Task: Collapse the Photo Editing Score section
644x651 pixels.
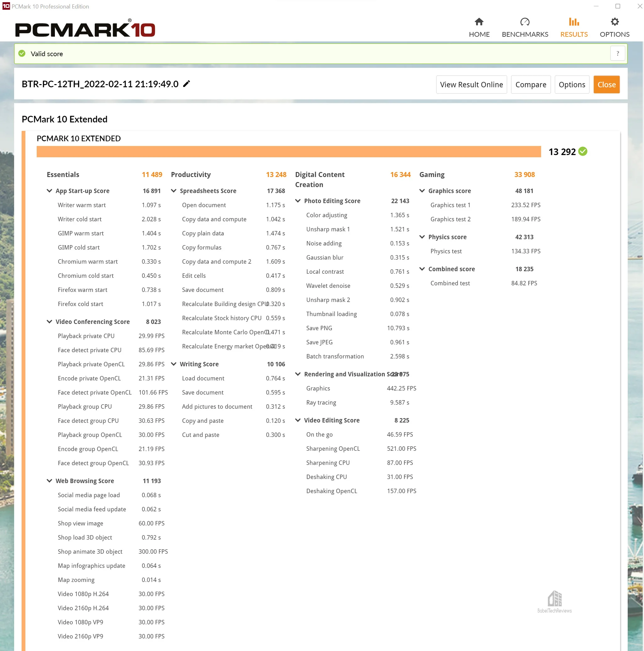Action: coord(298,201)
